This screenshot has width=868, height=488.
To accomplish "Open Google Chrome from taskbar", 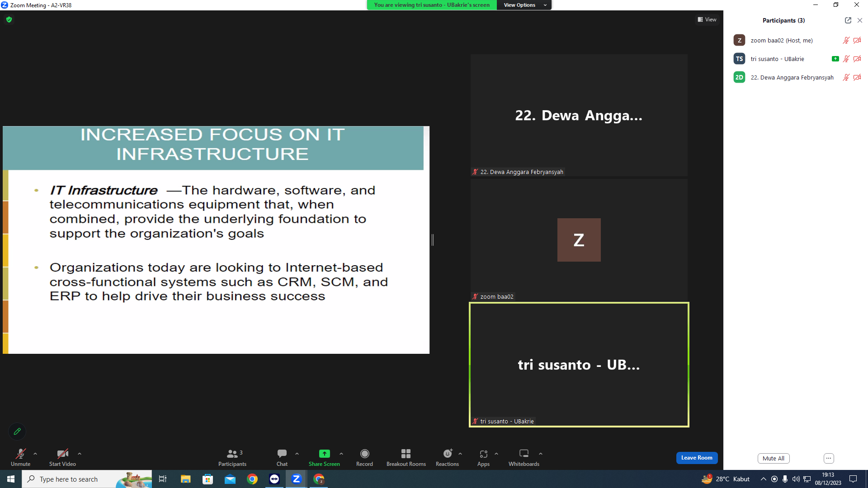I will 252,479.
